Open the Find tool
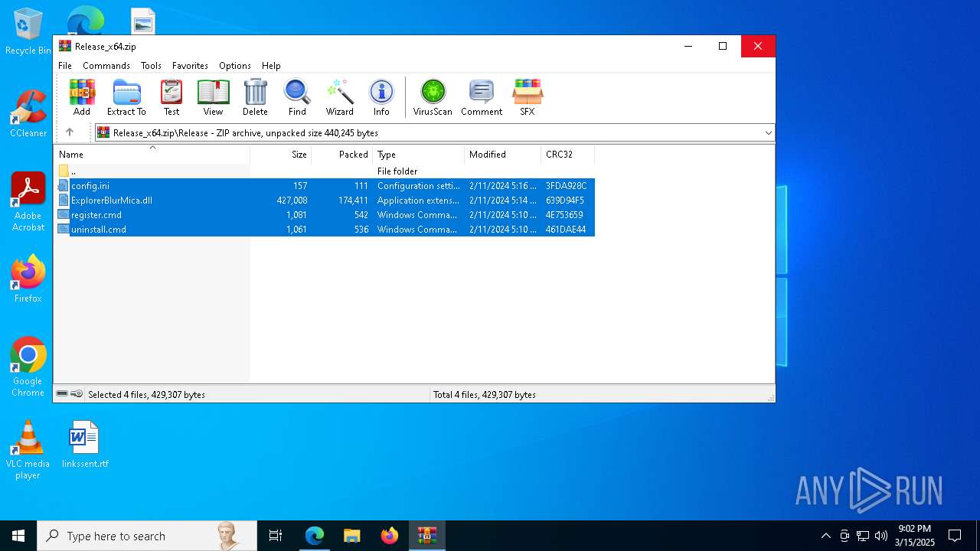The image size is (980, 551). [x=297, y=97]
